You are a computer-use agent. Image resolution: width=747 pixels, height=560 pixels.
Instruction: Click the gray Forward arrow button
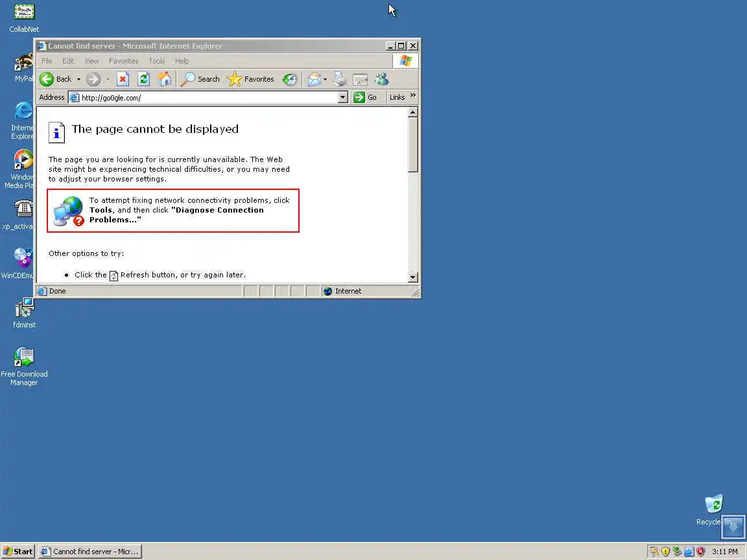click(93, 79)
